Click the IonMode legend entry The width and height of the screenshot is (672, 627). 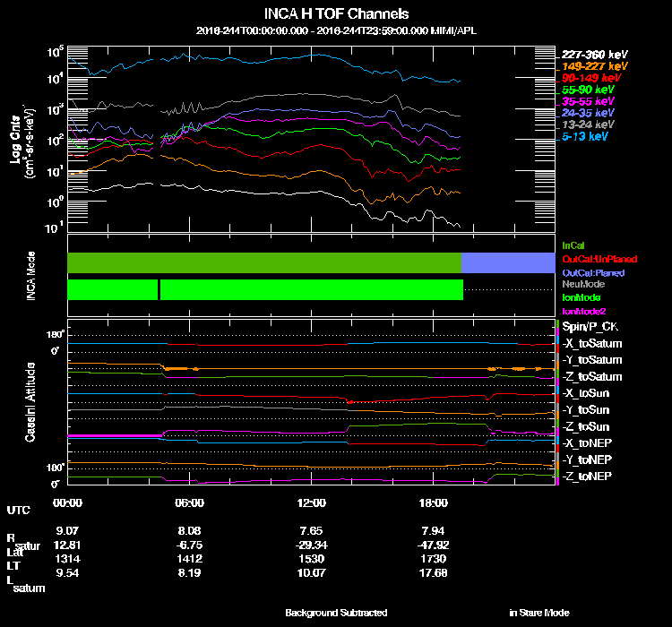(581, 297)
